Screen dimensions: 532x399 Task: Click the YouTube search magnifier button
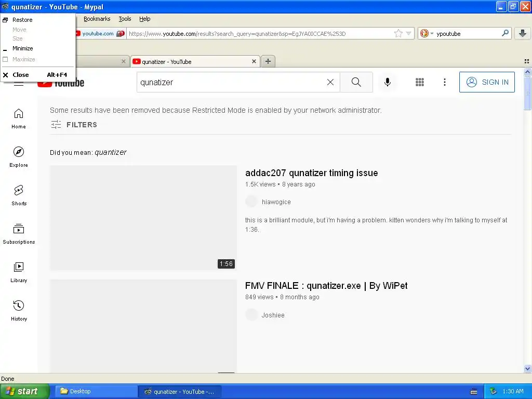tap(356, 82)
